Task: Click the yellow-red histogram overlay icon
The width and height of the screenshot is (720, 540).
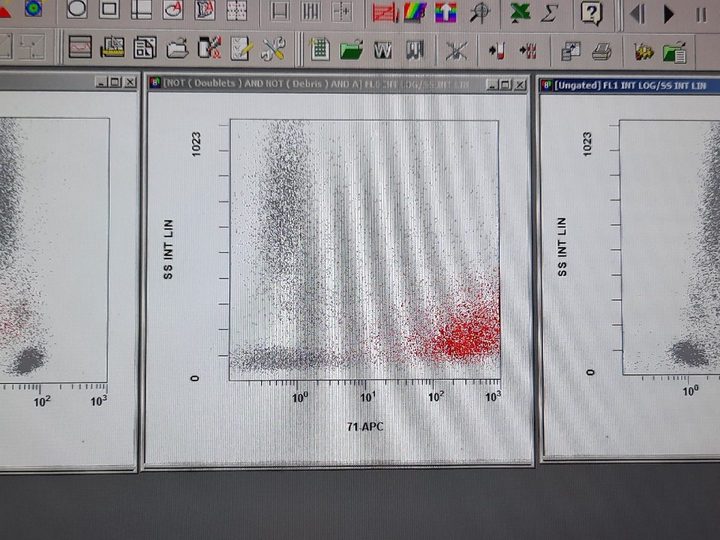Action: click(x=644, y=52)
